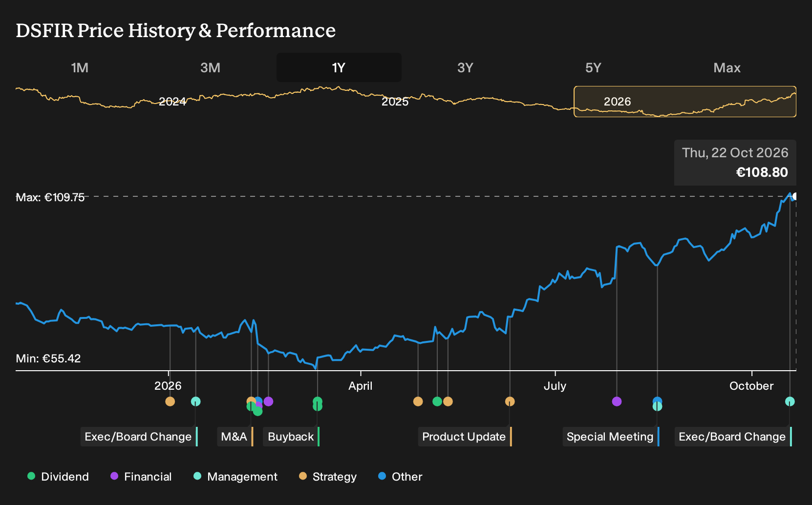Pick the lowest green Dividend marker in the M&A cluster
The image size is (812, 505).
pyautogui.click(x=257, y=411)
